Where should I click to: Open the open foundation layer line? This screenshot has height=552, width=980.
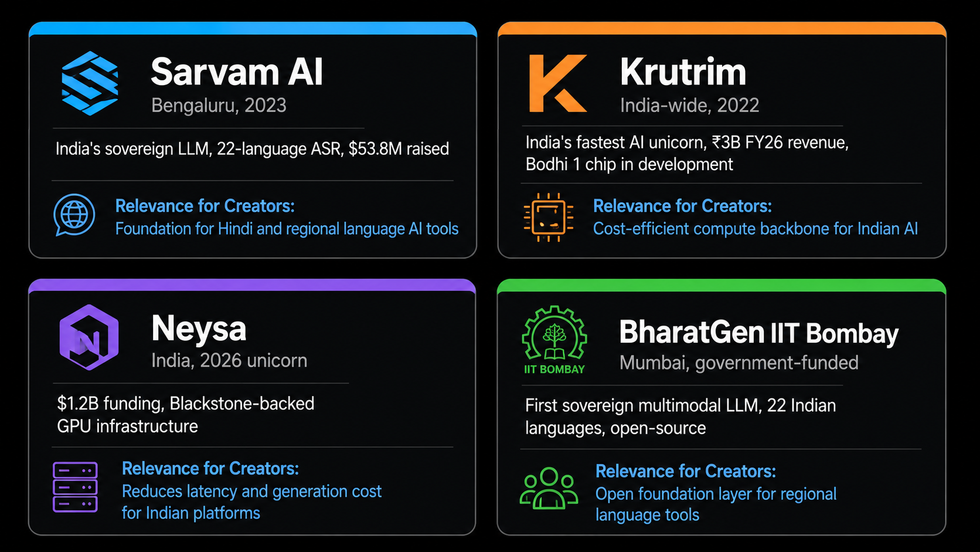[x=716, y=504]
